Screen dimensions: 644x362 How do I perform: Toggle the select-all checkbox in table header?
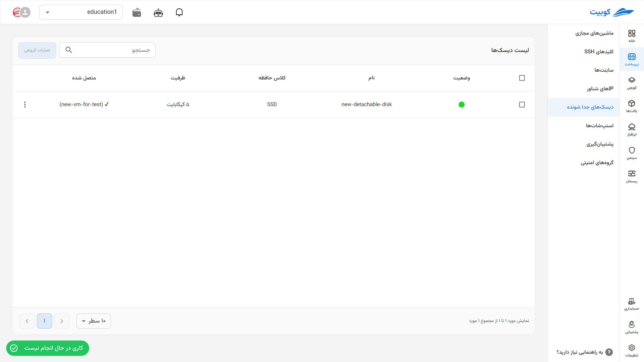point(522,78)
